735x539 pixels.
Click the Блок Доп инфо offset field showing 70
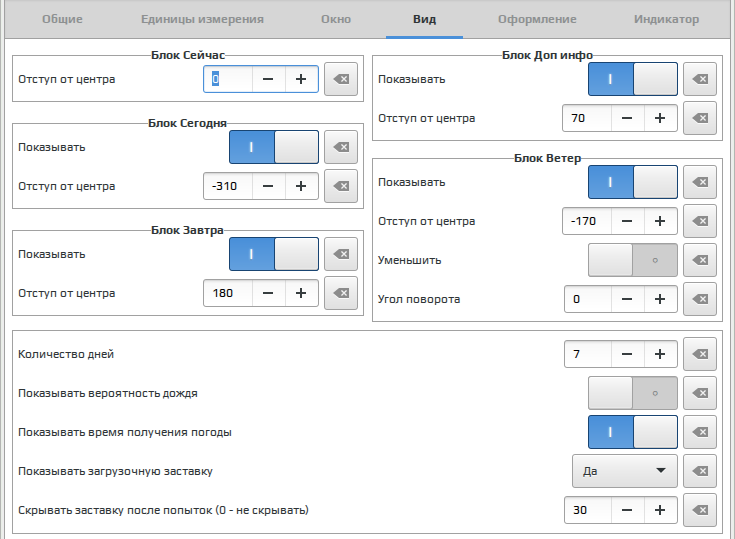pos(587,118)
